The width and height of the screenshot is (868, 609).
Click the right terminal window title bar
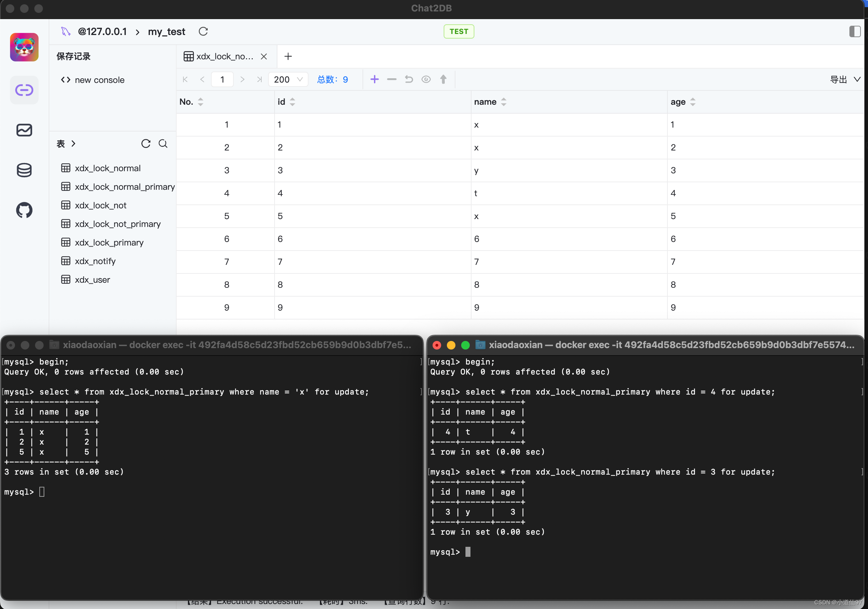click(645, 345)
